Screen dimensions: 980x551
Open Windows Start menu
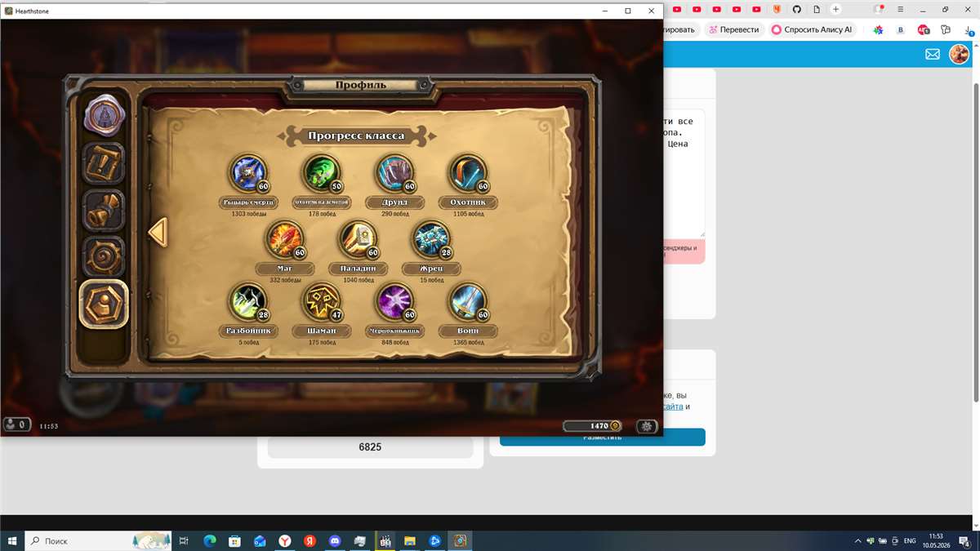(x=12, y=540)
